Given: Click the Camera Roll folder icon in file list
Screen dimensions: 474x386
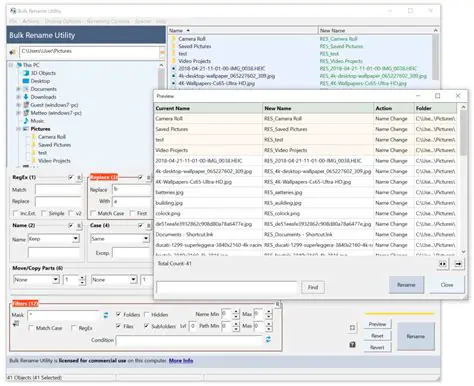Looking at the screenshot, I should pyautogui.click(x=174, y=39).
